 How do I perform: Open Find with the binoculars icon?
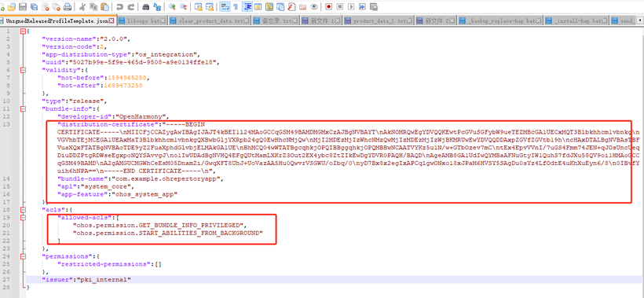(x=145, y=7)
